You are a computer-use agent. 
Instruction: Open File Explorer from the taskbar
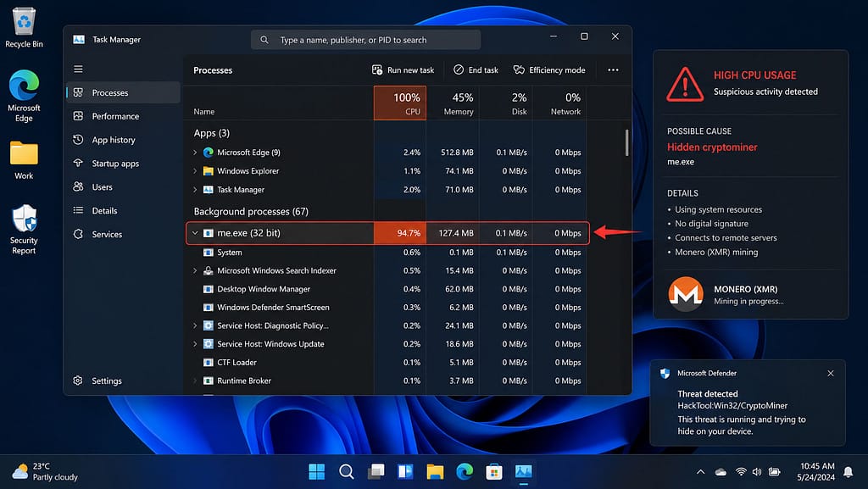click(x=435, y=471)
